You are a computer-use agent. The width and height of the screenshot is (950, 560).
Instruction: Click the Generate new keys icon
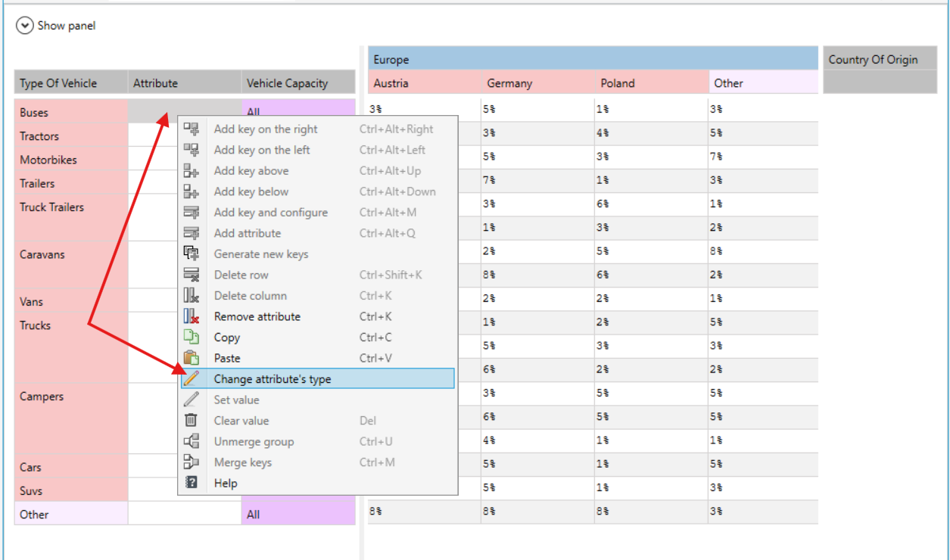coord(192,254)
